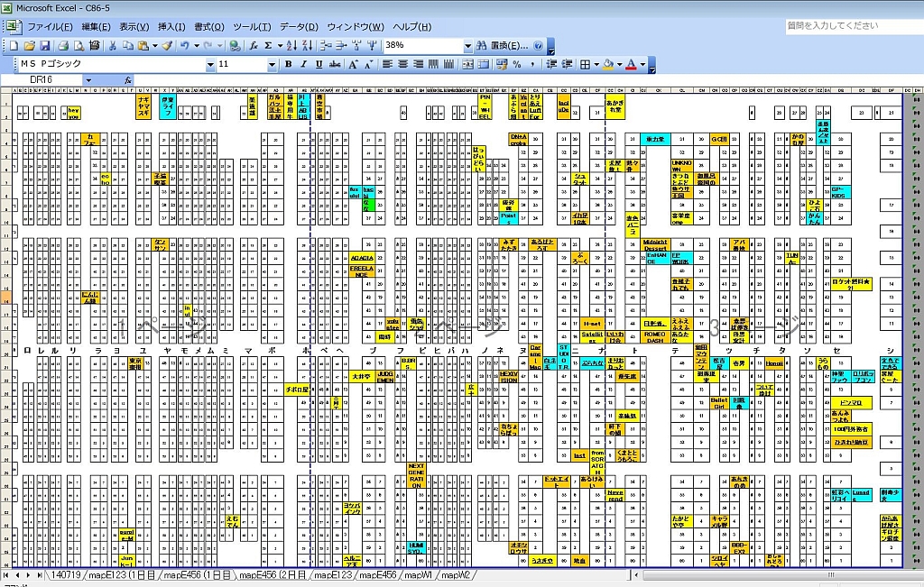Align text left
This screenshot has height=587, width=924.
click(387, 64)
